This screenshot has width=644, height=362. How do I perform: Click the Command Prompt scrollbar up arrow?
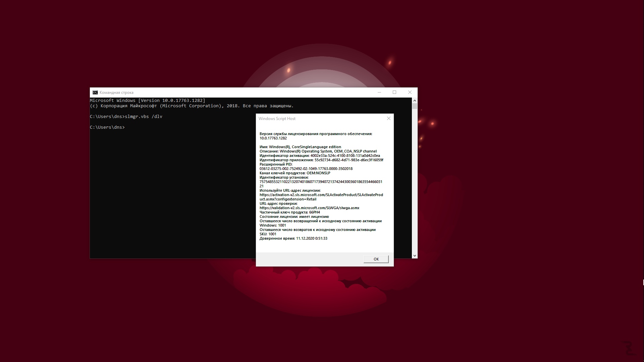pos(415,100)
